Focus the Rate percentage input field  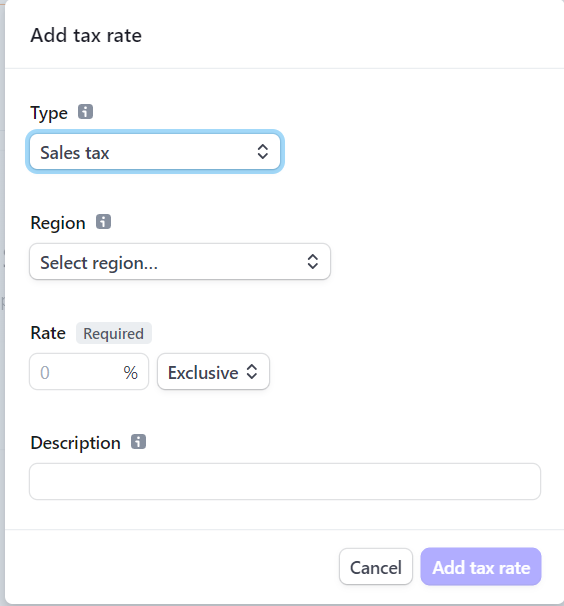[89, 372]
